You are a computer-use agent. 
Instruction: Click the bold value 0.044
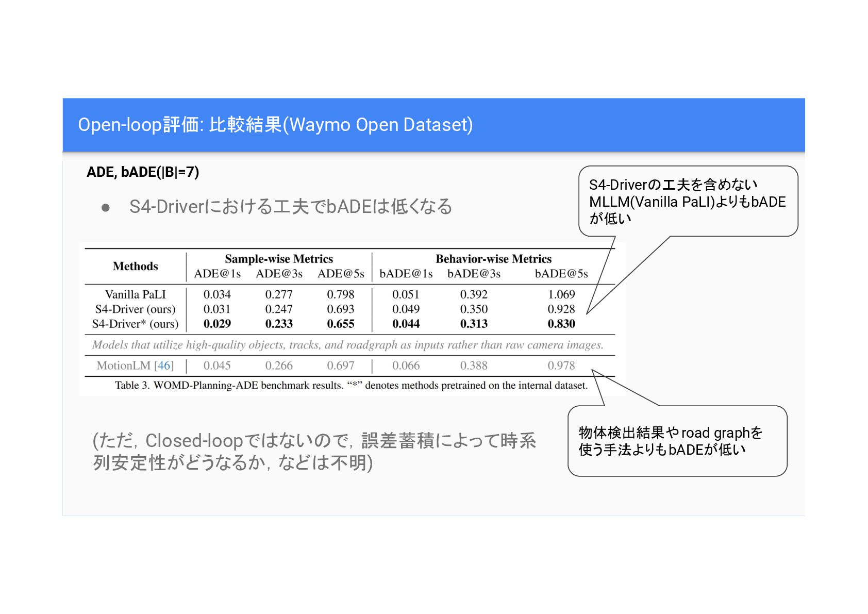(x=406, y=324)
